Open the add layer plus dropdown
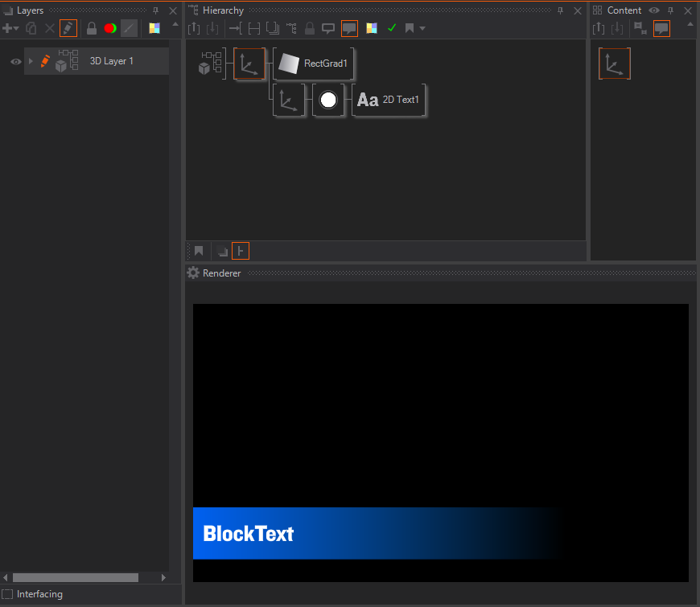 click(10, 28)
